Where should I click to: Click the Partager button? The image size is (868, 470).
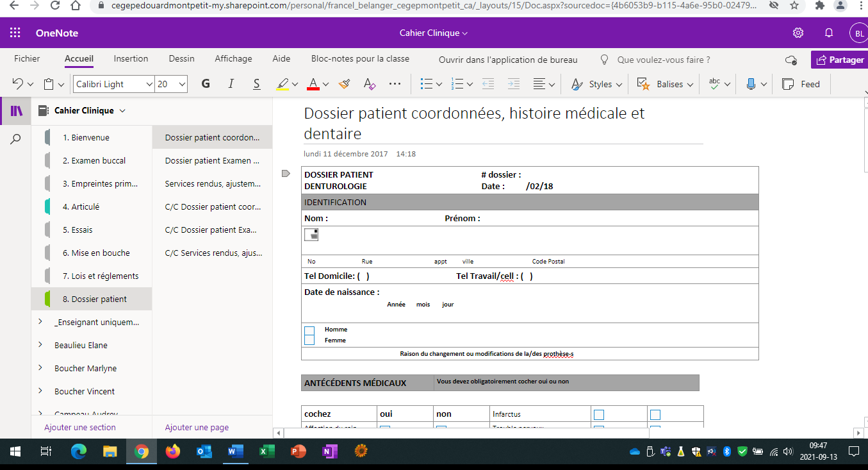click(840, 60)
